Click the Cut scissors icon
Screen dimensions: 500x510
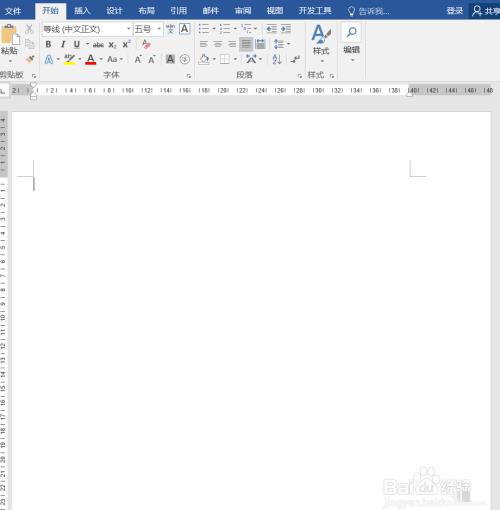(29, 29)
